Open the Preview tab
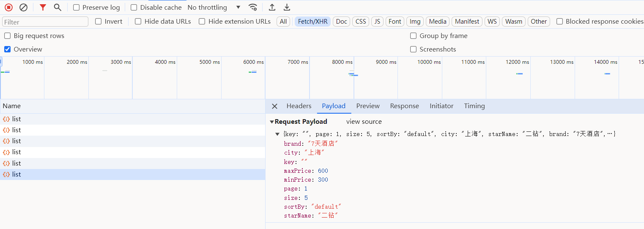The height and width of the screenshot is (229, 644). click(368, 106)
